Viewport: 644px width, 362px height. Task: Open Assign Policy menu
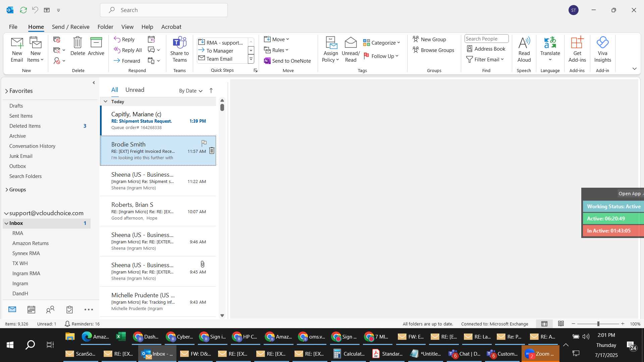tap(330, 50)
